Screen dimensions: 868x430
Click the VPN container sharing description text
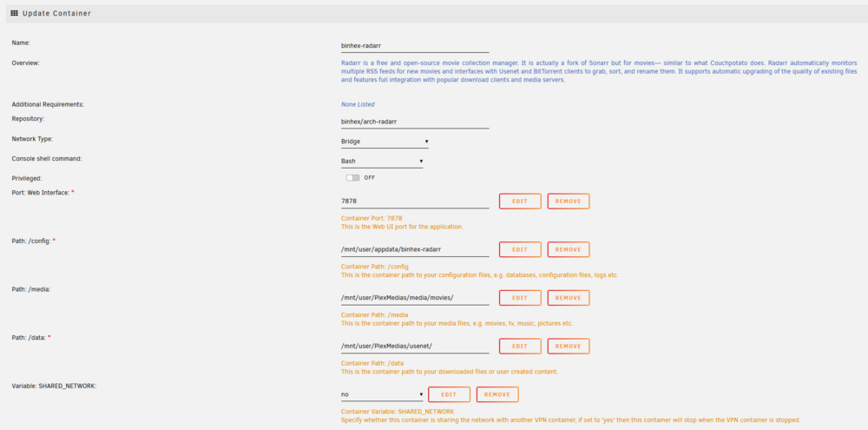(571, 420)
